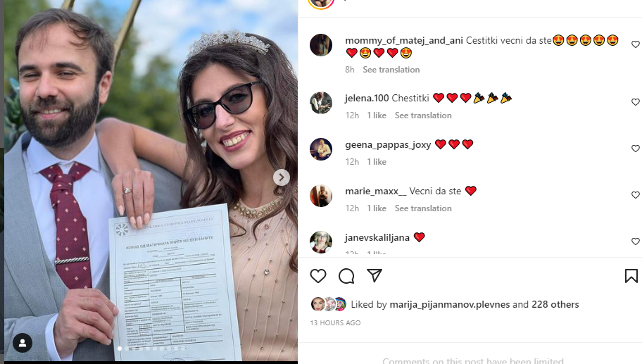View 228 others who liked
642x364 pixels.
tap(555, 304)
